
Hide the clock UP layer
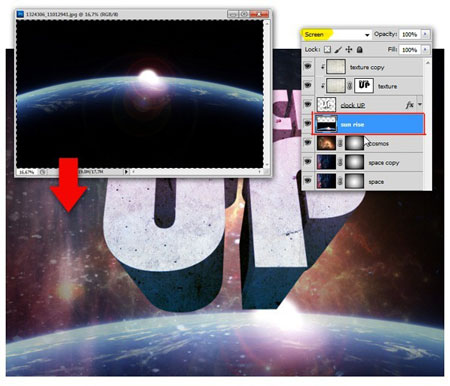pos(308,105)
